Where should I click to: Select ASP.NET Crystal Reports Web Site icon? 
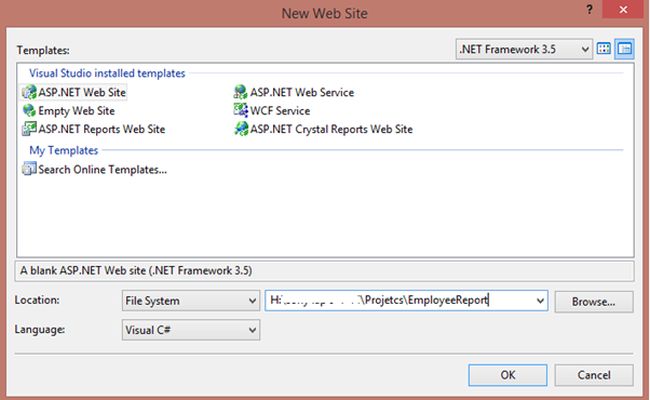240,129
